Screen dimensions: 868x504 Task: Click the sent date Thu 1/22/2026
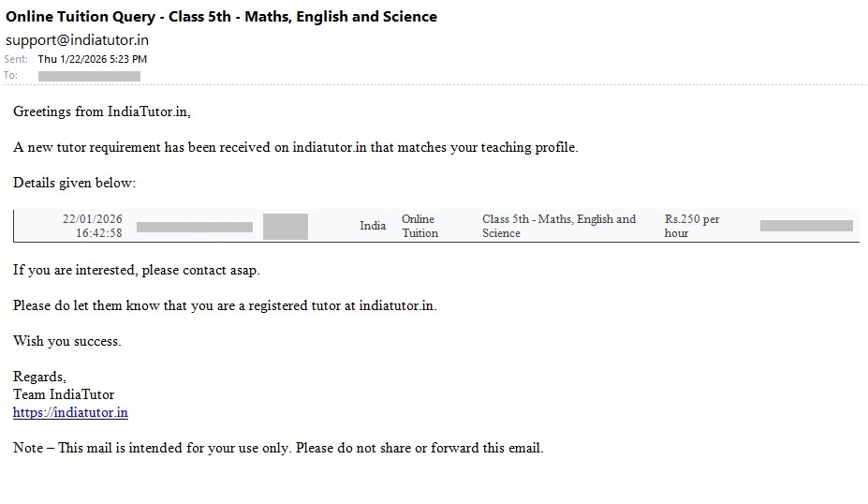coord(92,59)
